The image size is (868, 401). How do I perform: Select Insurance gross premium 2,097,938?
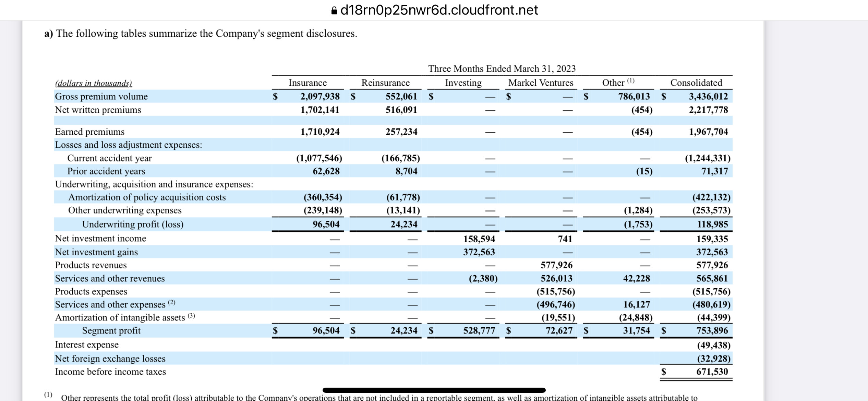tap(320, 96)
